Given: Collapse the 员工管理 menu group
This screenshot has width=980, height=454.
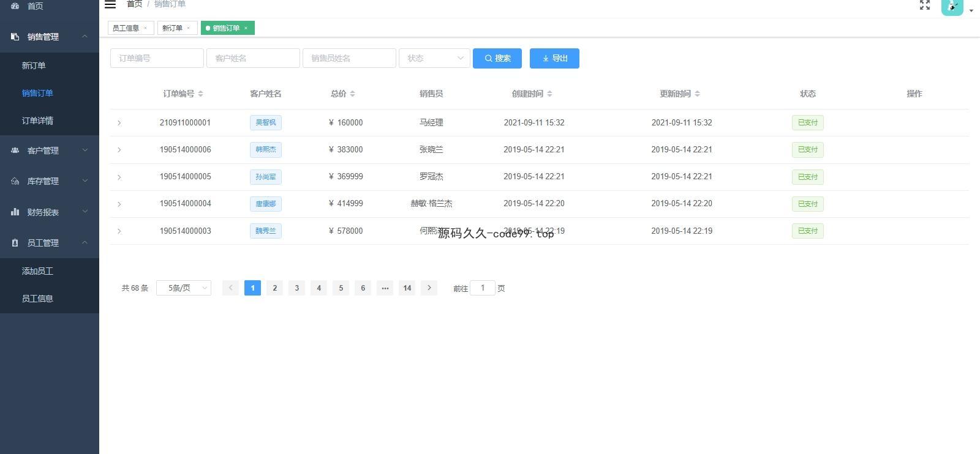Looking at the screenshot, I should coord(85,243).
